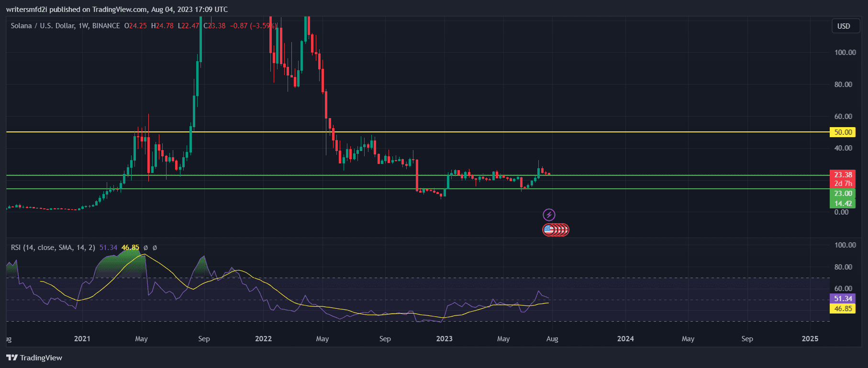
Task: Click the purple RSI value in the legend
Action: [x=108, y=248]
